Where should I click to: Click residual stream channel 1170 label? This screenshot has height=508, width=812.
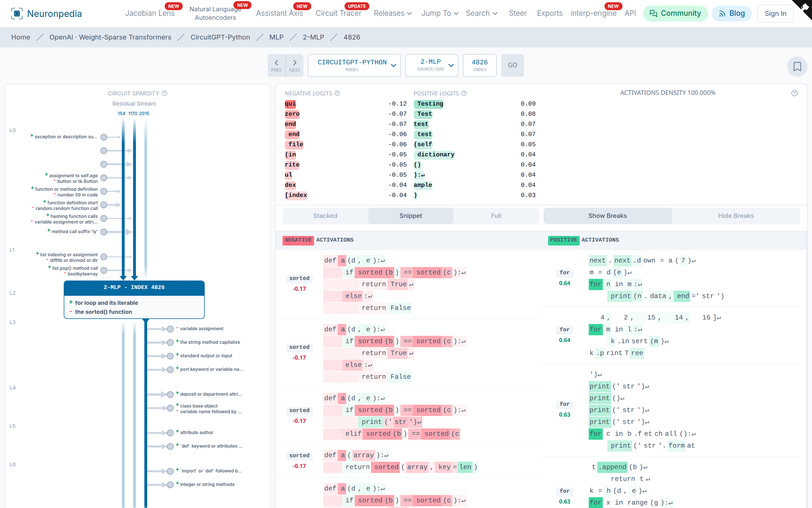pos(133,113)
